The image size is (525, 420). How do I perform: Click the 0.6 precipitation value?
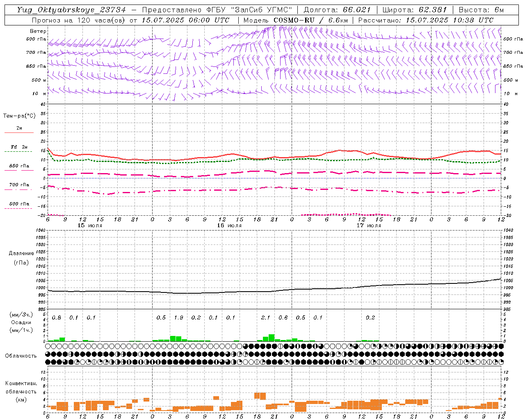283,317
